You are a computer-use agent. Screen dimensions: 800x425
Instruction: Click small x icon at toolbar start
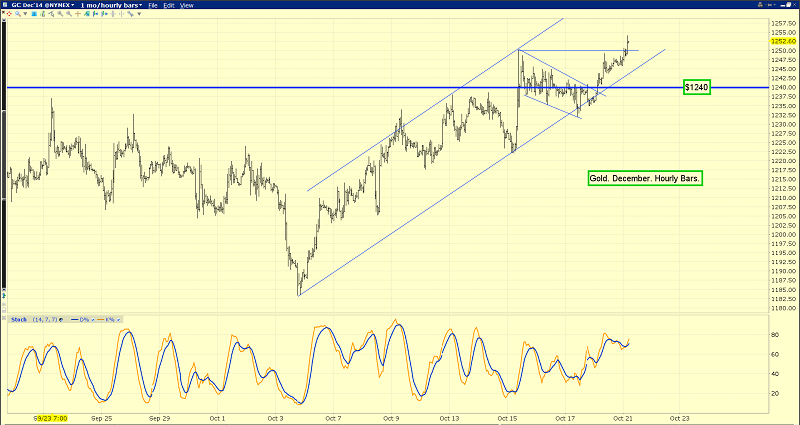(3, 12)
